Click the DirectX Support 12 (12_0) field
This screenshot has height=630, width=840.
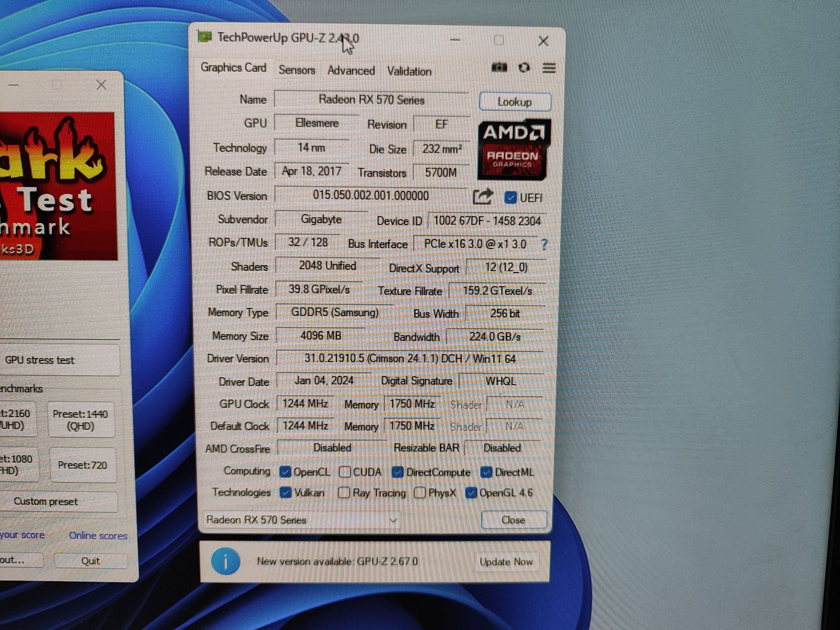506,267
